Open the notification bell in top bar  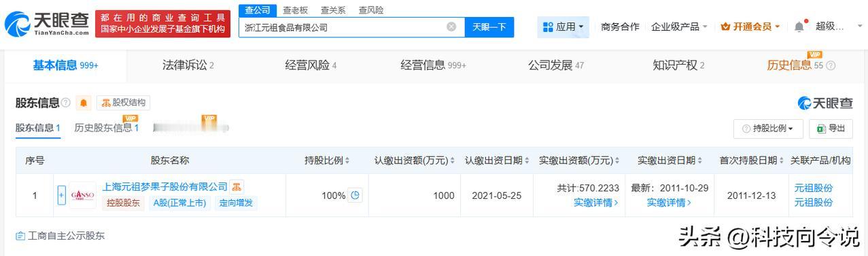pyautogui.click(x=799, y=27)
